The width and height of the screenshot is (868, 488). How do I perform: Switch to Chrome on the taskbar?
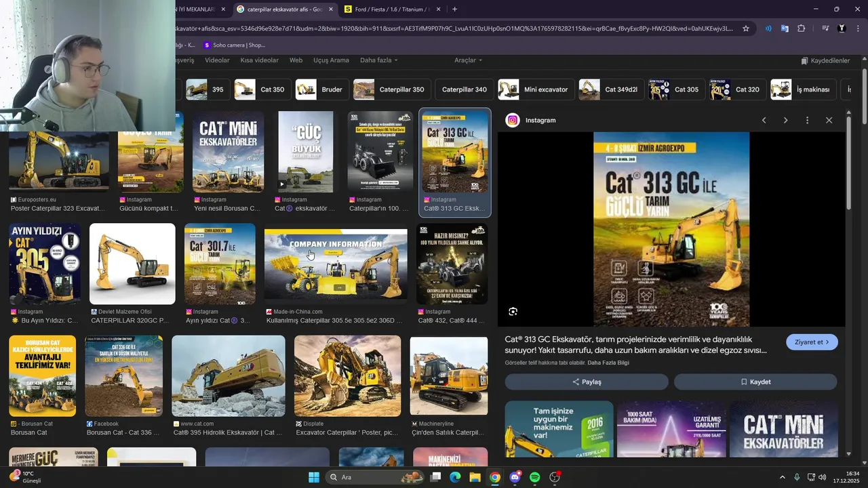(x=495, y=477)
